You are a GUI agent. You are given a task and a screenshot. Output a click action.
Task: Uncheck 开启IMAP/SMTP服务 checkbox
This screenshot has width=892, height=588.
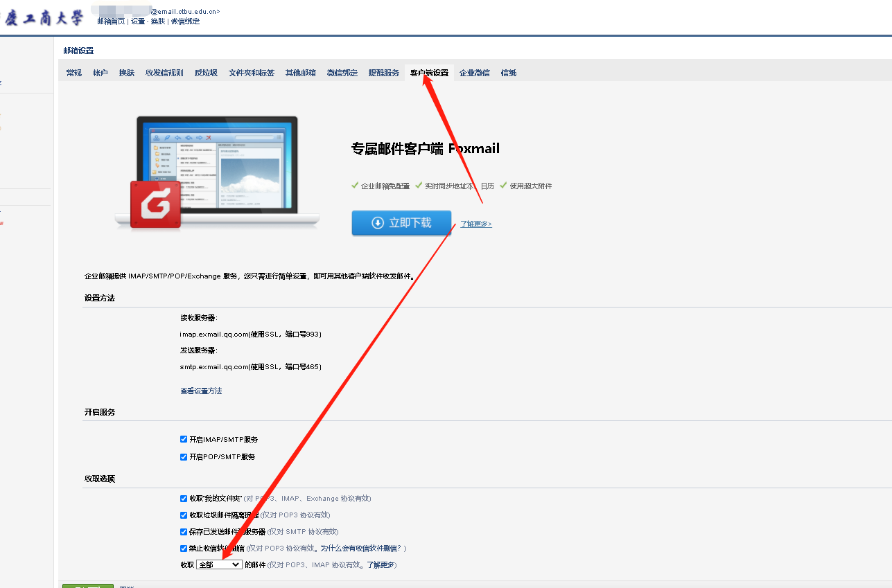pos(184,439)
